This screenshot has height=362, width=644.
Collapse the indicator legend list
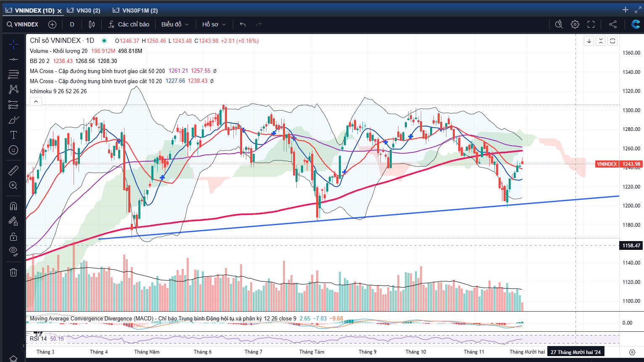[x=36, y=101]
